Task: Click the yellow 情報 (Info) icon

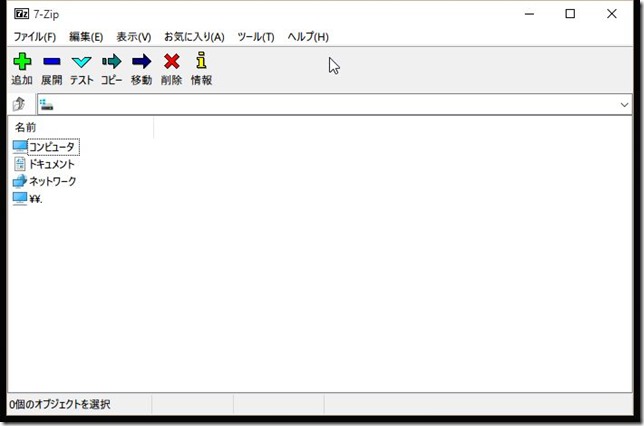Action: [201, 60]
